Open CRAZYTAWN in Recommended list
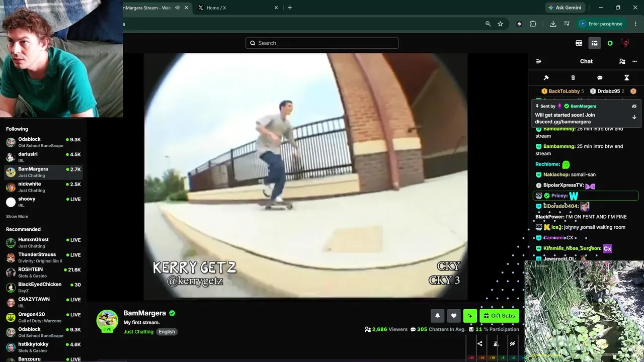This screenshot has width=644, height=362. pyautogui.click(x=43, y=302)
